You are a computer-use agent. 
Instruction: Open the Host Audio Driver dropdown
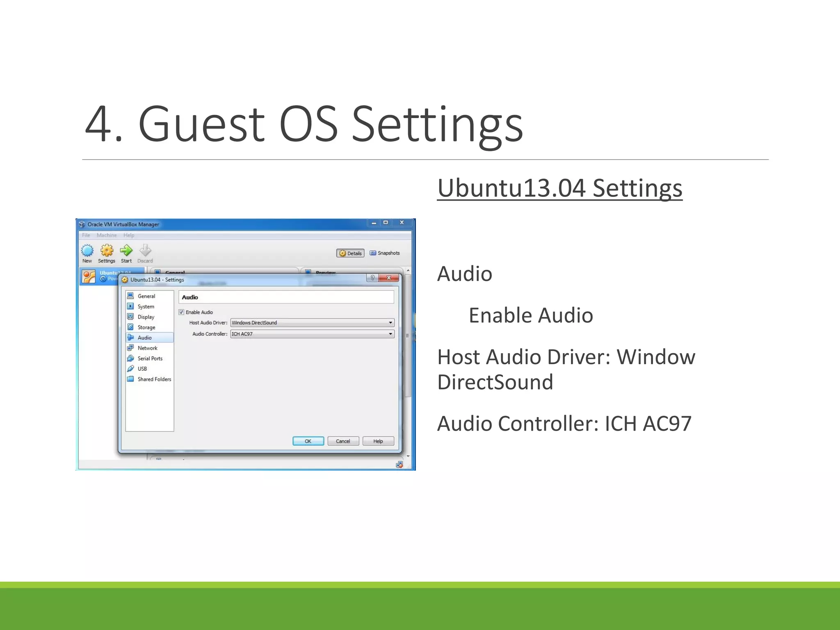(x=312, y=323)
